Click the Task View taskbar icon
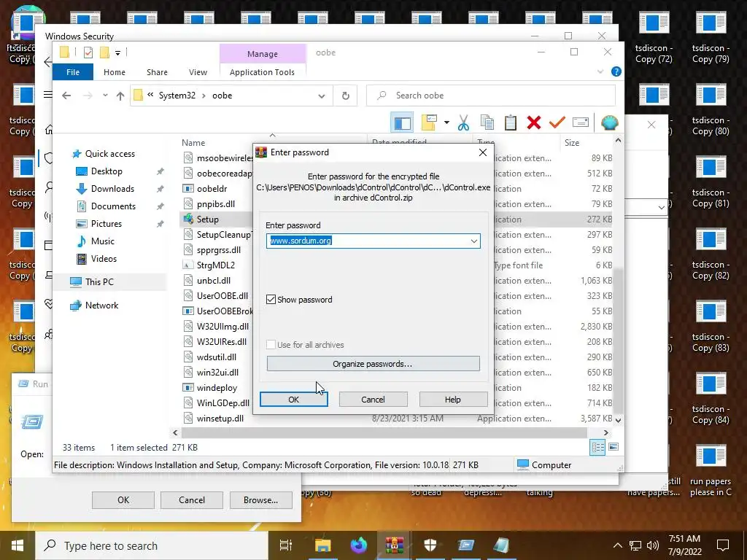Viewport: 747px width, 560px height. 286,545
